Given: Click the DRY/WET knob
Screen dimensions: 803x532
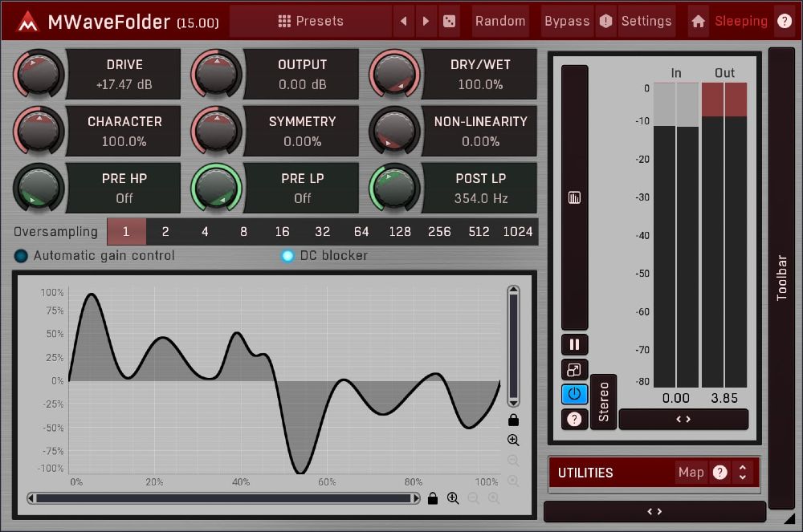Looking at the screenshot, I should [x=394, y=74].
